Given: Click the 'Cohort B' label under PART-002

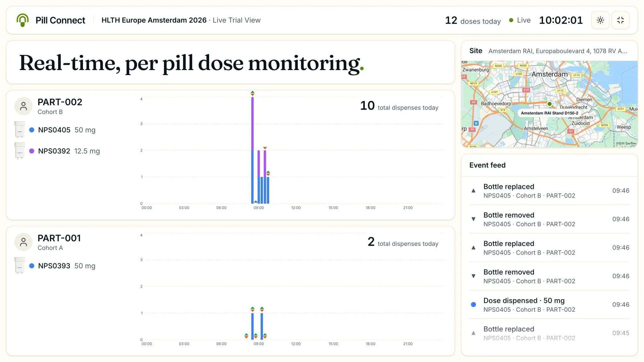Looking at the screenshot, I should [50, 112].
